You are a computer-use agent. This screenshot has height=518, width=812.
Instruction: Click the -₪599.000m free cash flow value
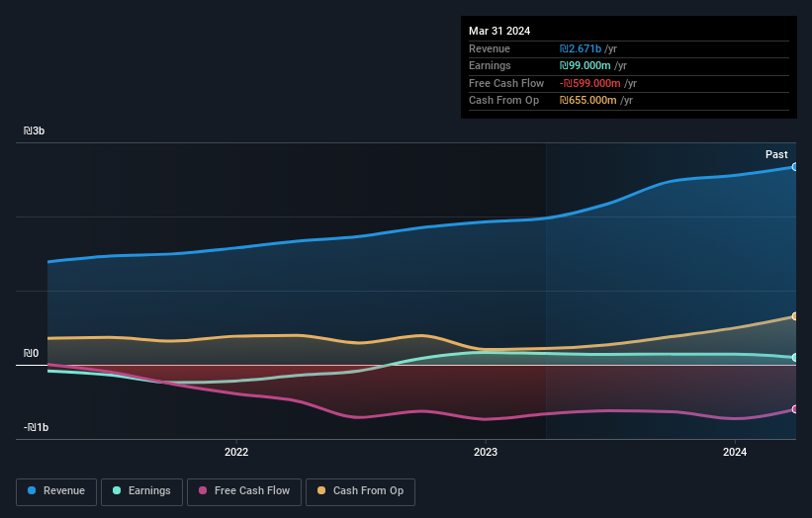pyautogui.click(x=589, y=83)
